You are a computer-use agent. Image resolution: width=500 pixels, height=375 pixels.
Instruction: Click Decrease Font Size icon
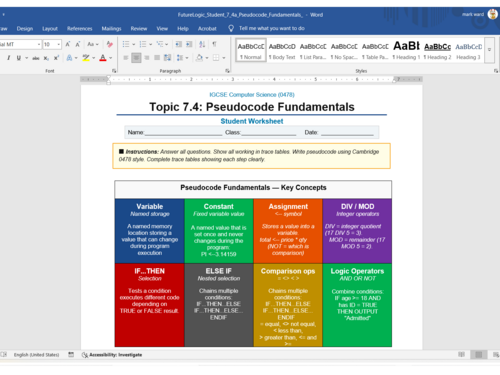coord(78,44)
